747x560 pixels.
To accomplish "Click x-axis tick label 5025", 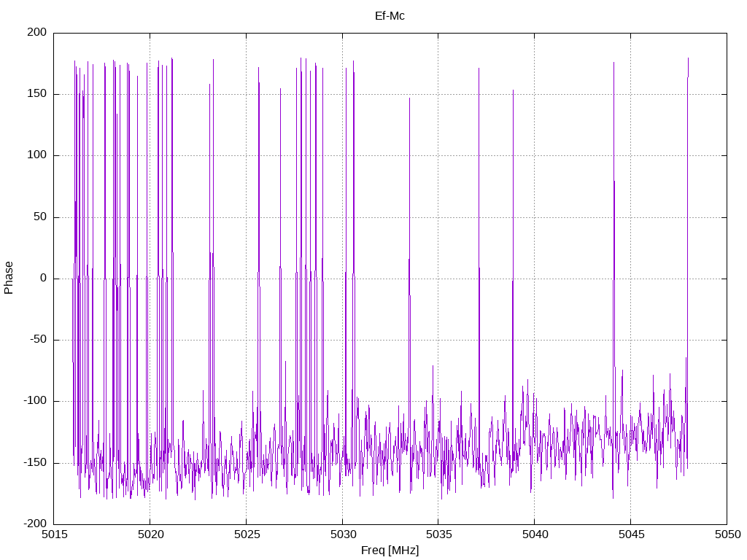I will 247,534.
